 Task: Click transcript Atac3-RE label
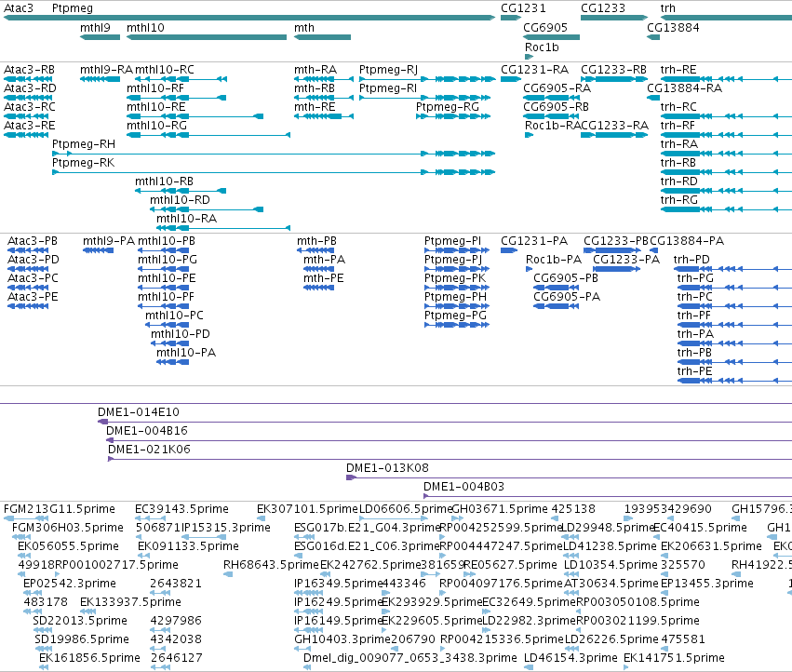tap(29, 126)
